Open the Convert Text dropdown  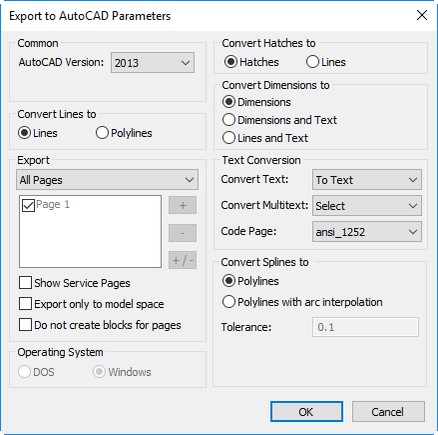[367, 180]
